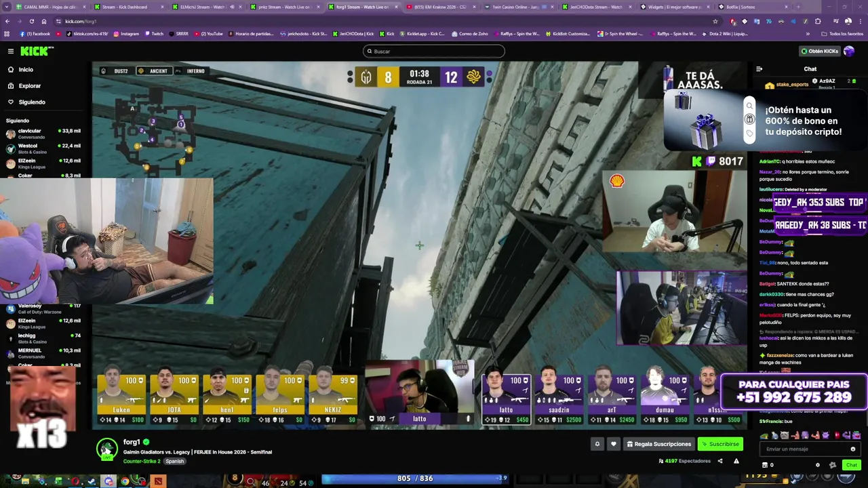
Task: Collapse the chat panel arrow icon
Action: [759, 68]
